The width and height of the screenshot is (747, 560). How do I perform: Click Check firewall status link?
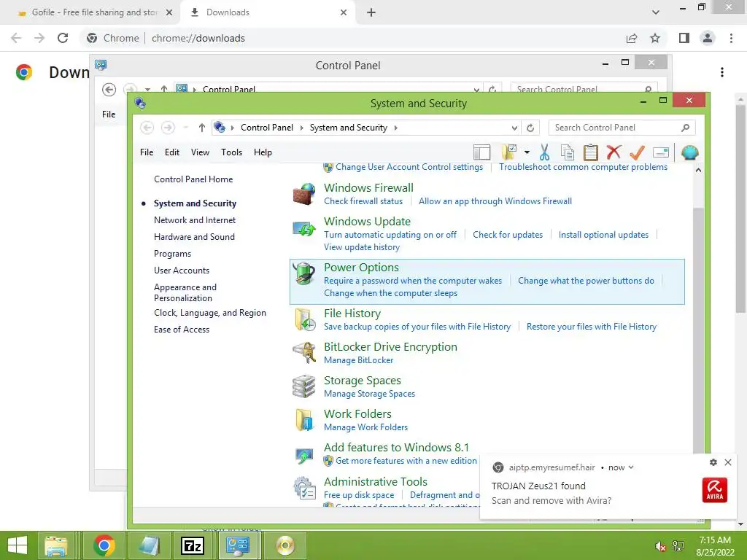point(363,201)
